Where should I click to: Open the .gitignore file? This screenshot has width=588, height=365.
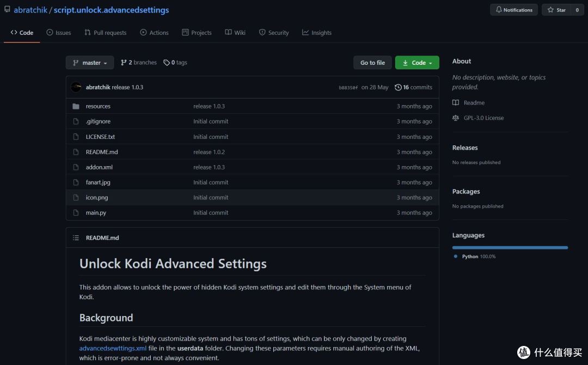pyautogui.click(x=98, y=121)
